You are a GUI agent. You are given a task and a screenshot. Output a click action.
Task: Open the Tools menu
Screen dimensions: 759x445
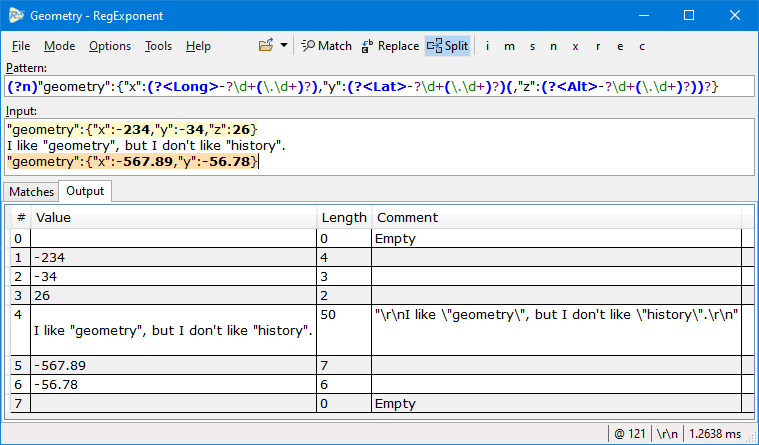click(x=158, y=46)
